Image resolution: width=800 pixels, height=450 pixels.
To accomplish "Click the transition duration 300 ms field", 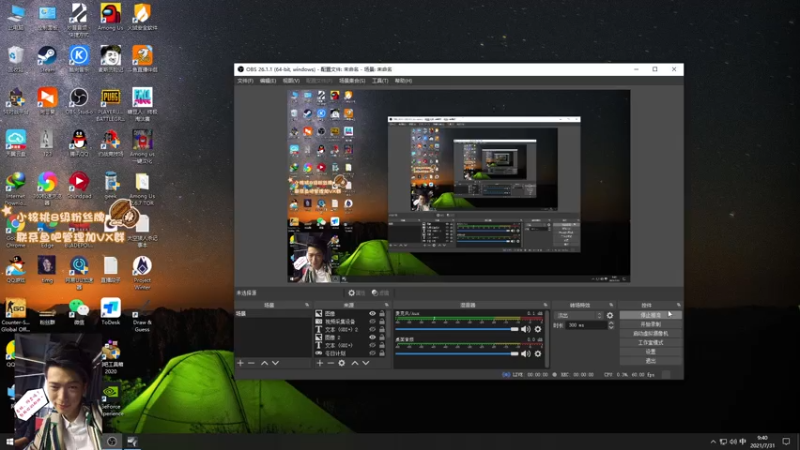I will point(586,325).
